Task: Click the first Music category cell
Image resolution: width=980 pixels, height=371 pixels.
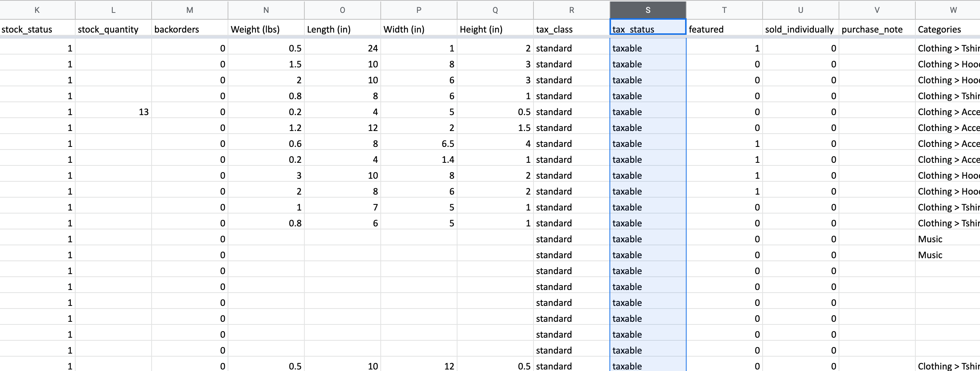Action: (947, 239)
